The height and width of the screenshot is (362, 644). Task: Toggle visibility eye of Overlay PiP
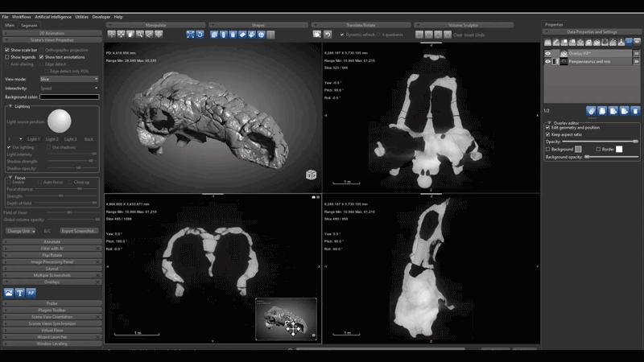[x=548, y=53]
